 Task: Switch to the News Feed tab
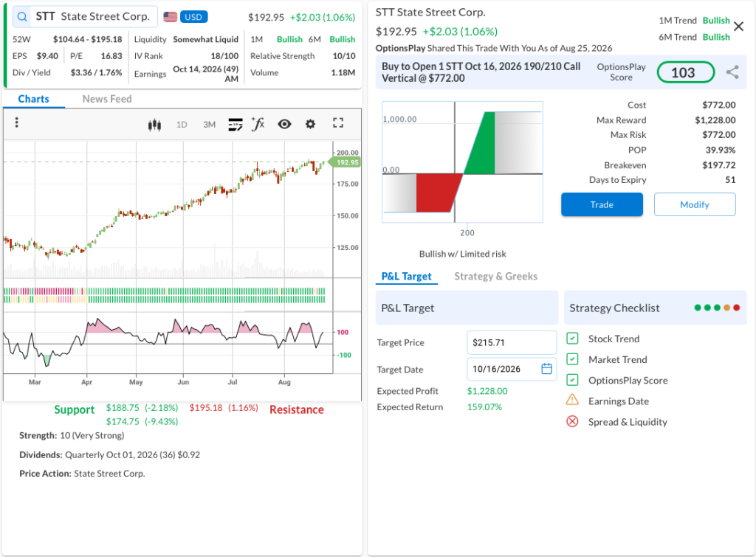107,99
